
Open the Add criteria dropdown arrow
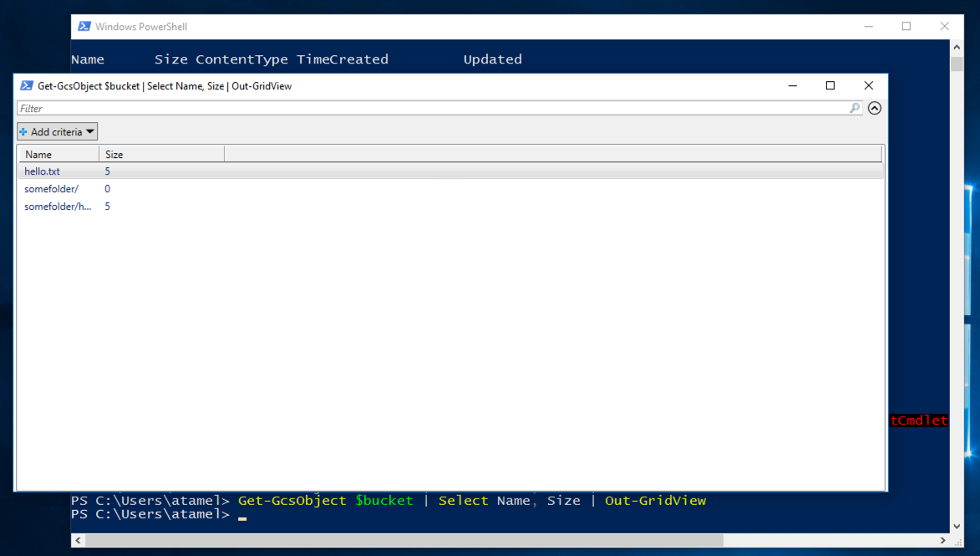coord(89,131)
